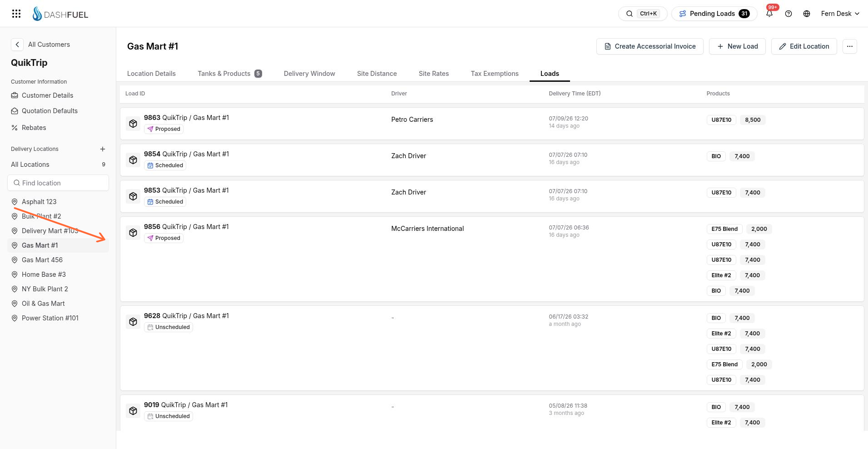Switch to Tax Exemptions tab
Image resolution: width=868 pixels, height=449 pixels.
tap(495, 74)
